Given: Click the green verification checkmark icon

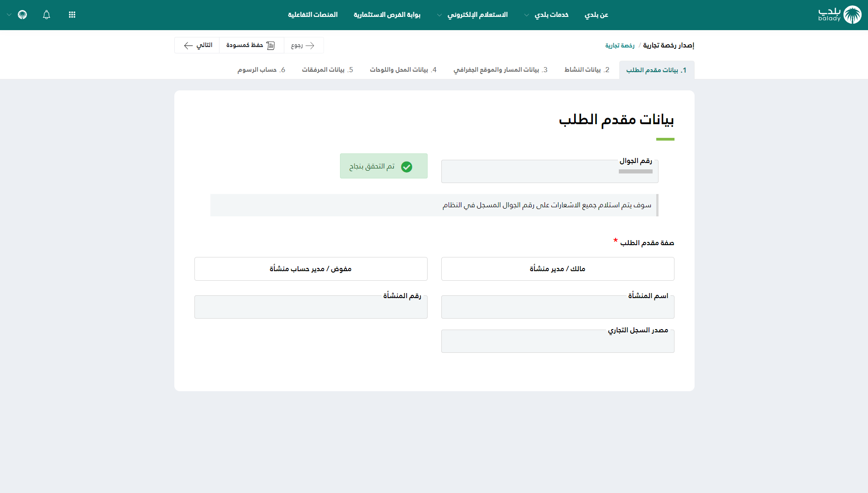Looking at the screenshot, I should [x=407, y=167].
